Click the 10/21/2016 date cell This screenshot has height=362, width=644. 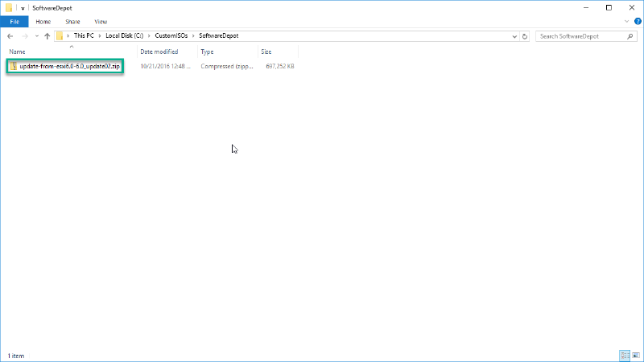(x=165, y=66)
